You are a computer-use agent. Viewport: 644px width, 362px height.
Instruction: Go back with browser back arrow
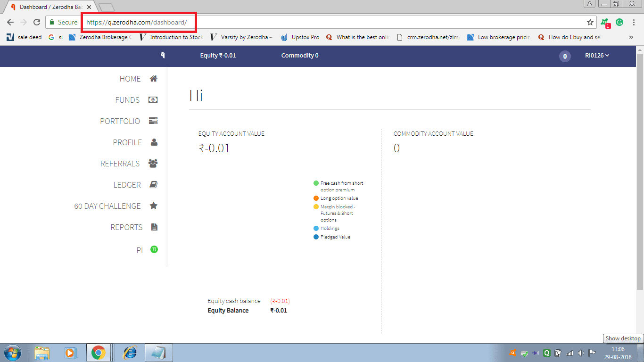(x=10, y=22)
